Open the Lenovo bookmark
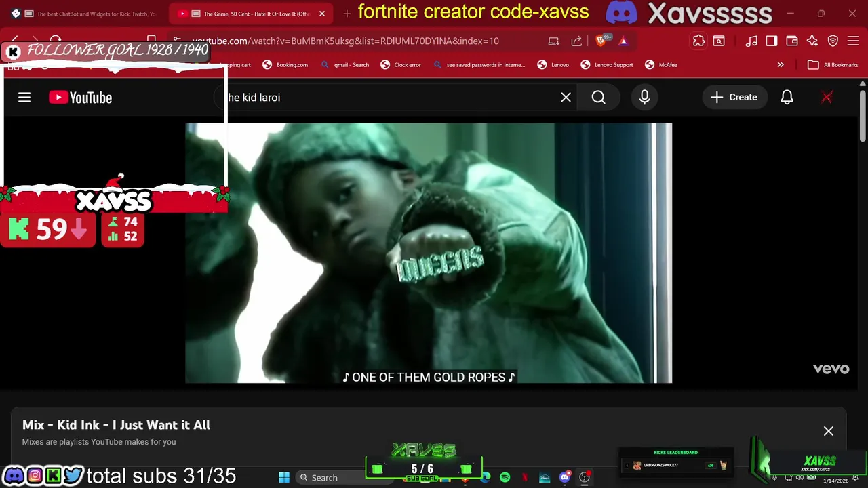 (x=553, y=65)
